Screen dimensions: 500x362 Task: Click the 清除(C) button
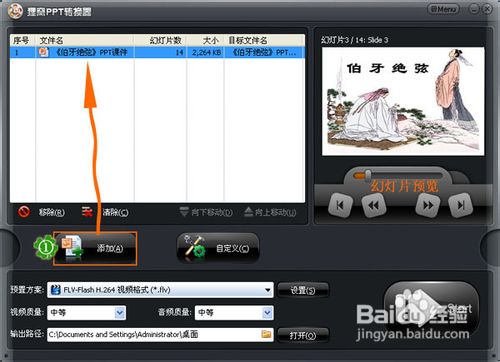point(115,212)
